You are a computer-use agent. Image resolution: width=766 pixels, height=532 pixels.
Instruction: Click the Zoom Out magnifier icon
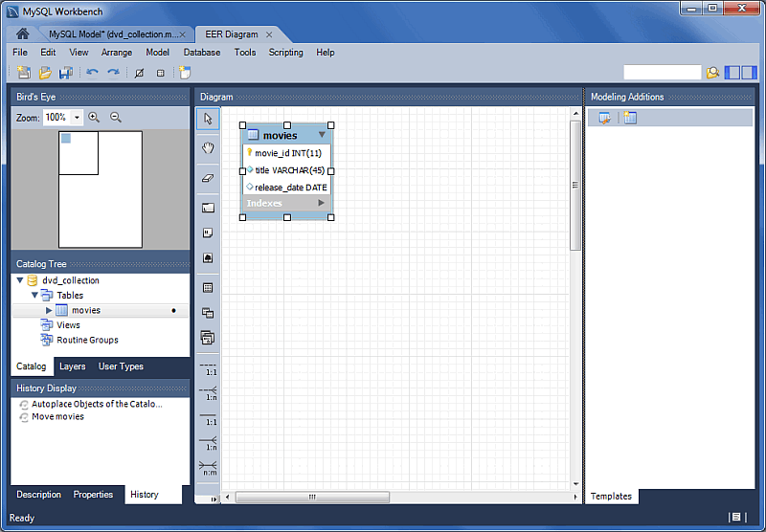click(116, 117)
